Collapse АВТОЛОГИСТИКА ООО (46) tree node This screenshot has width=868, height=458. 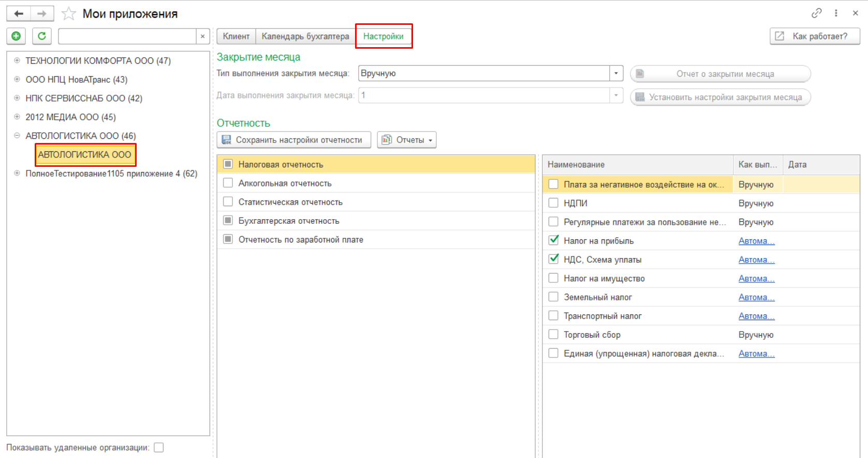point(17,136)
